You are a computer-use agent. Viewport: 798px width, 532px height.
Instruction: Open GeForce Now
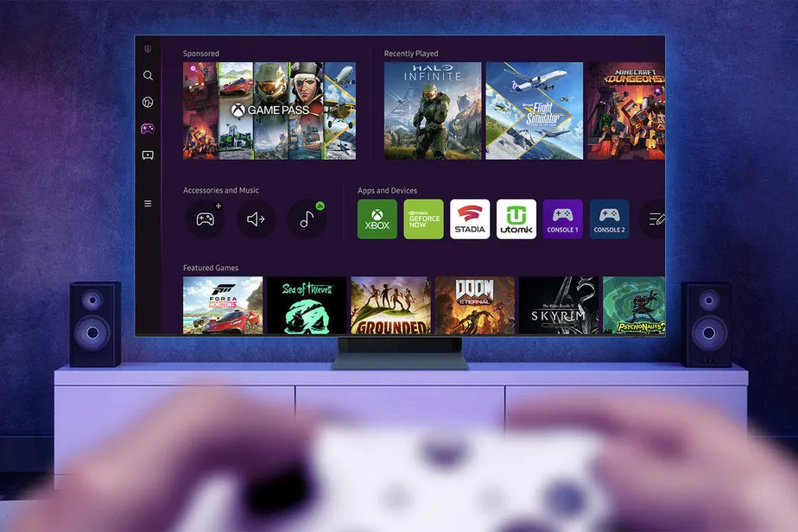423,218
